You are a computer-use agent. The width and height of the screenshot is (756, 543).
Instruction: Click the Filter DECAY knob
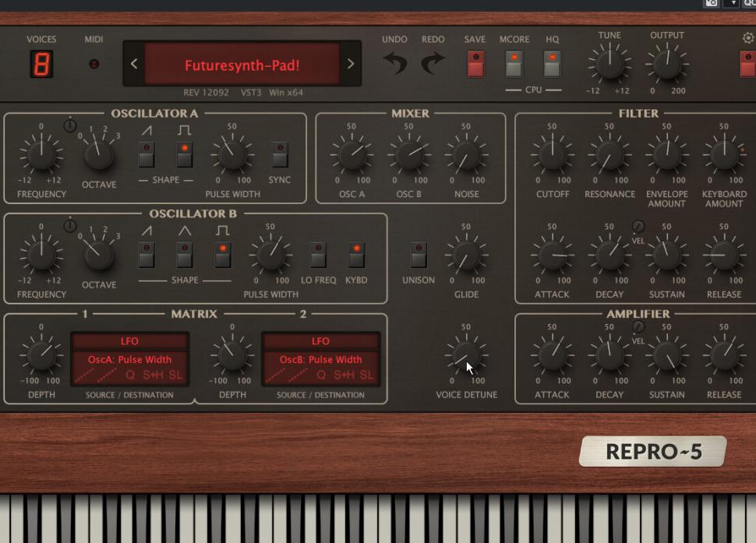610,255
